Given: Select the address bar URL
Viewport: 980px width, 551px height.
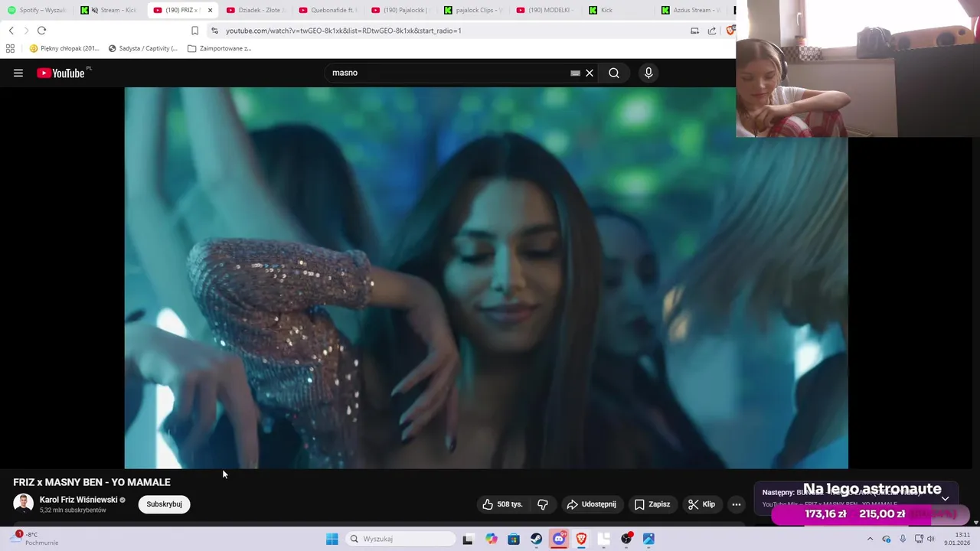Looking at the screenshot, I should [343, 31].
